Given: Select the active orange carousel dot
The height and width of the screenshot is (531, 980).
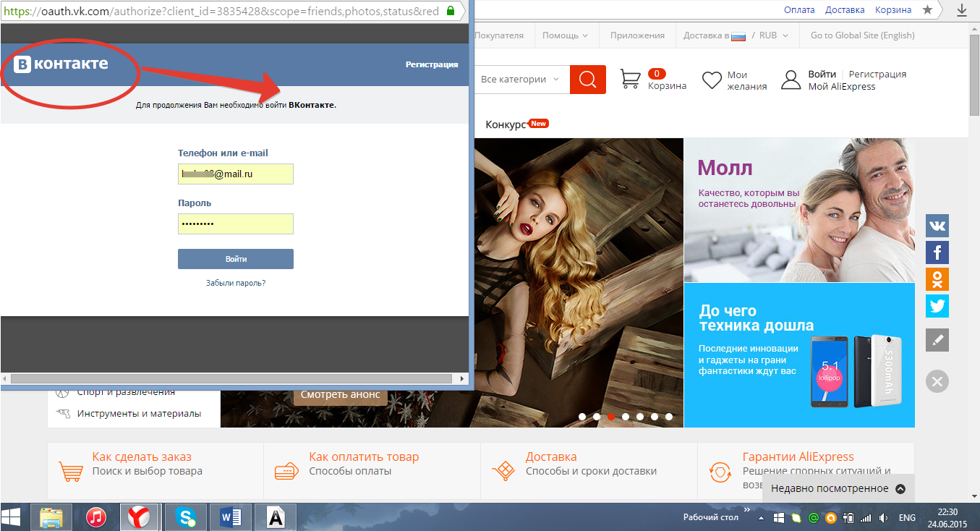Looking at the screenshot, I should (611, 417).
